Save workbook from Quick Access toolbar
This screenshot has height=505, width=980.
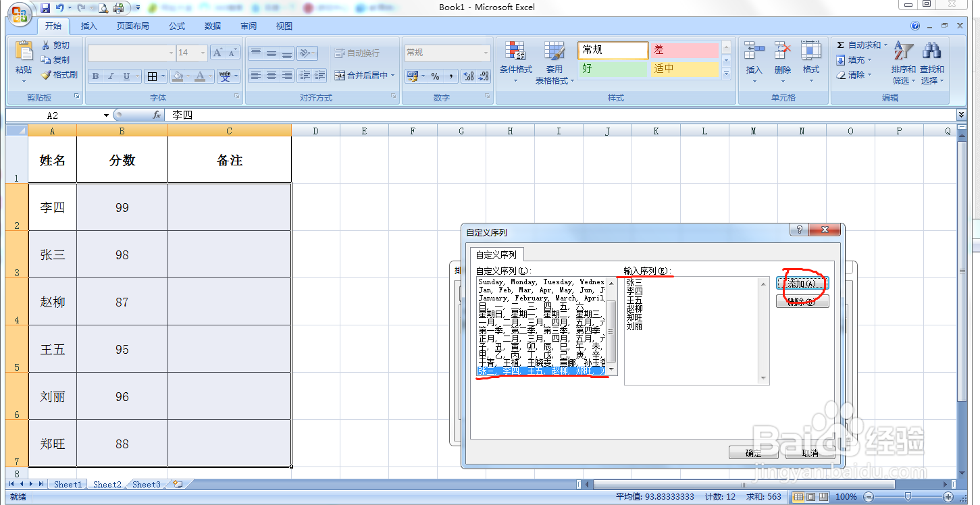click(x=45, y=8)
